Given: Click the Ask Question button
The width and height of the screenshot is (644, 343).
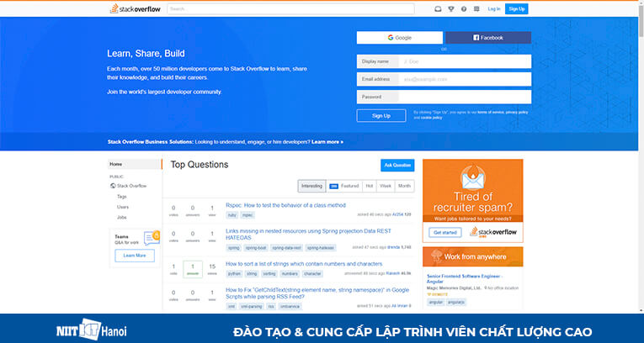Looking at the screenshot, I should click(x=397, y=166).
